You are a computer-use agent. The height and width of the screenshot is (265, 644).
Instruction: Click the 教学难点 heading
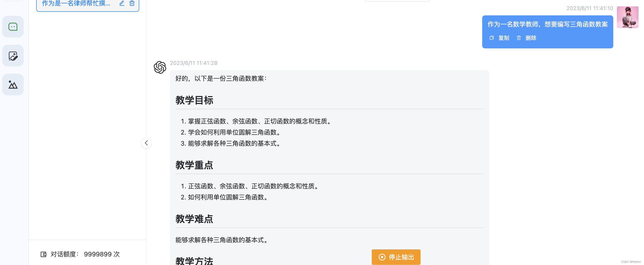pos(194,219)
